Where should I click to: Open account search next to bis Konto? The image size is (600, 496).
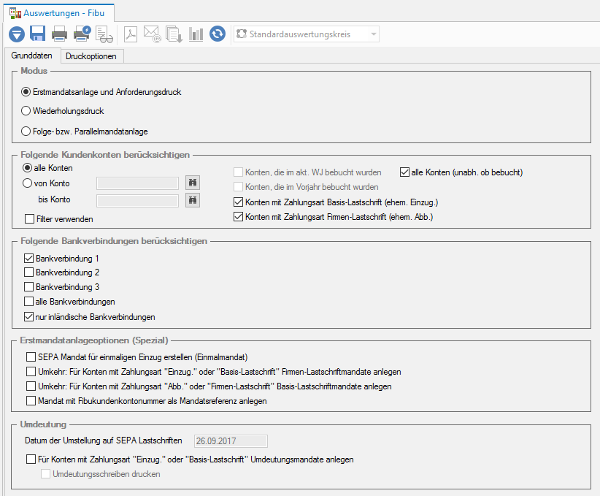pyautogui.click(x=192, y=200)
